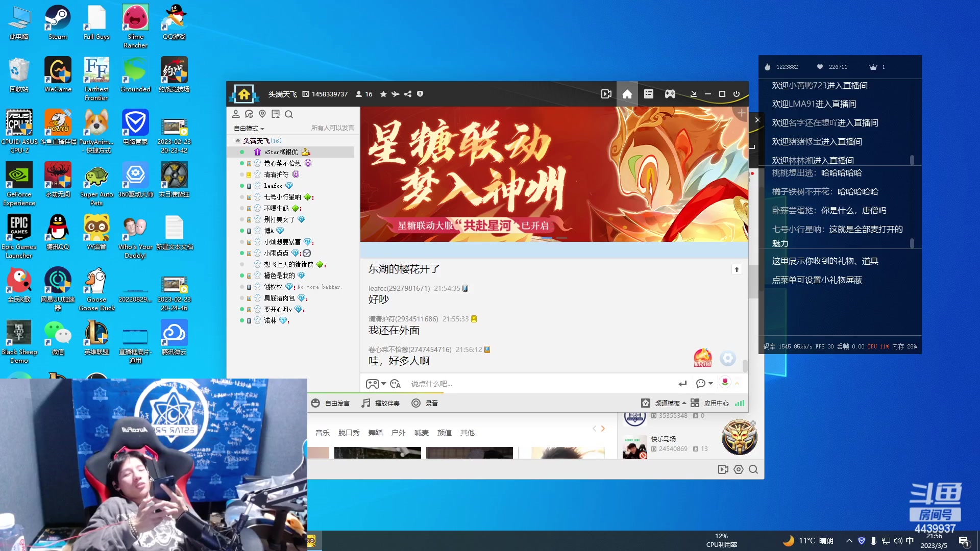Toggle the volume icon in system tray
This screenshot has width=980, height=551.
point(898,541)
